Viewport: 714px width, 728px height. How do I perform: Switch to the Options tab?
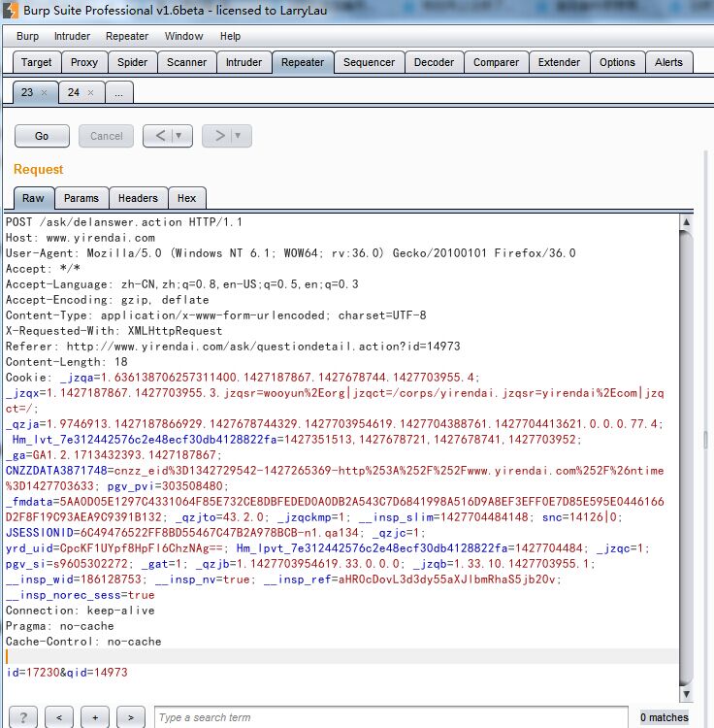617,62
